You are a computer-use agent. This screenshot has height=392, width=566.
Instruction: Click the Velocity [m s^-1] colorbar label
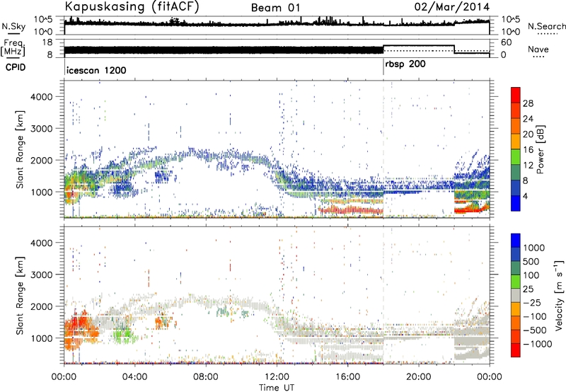pos(559,295)
